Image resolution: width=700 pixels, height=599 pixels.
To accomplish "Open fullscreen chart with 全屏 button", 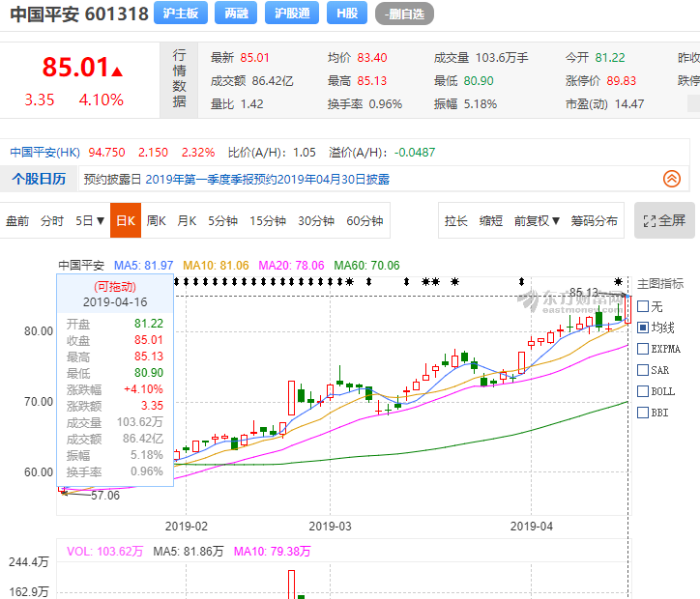I will [664, 220].
